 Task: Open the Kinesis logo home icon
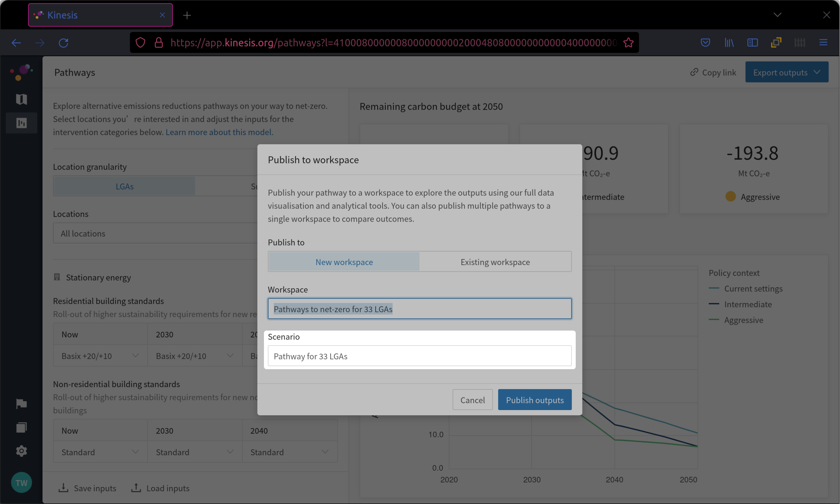coord(21,72)
